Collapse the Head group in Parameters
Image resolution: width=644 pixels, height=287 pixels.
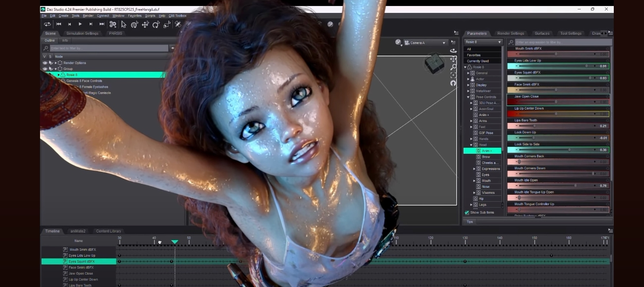point(471,145)
